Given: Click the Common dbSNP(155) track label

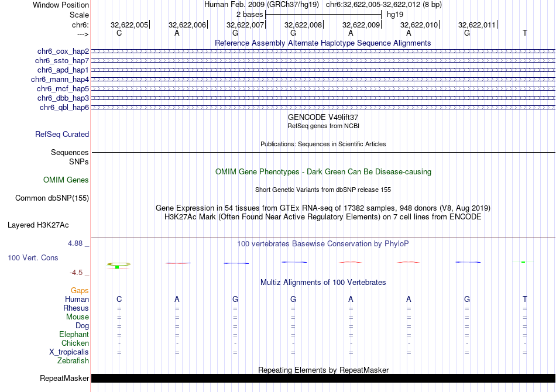Looking at the screenshot, I should (x=52, y=198).
